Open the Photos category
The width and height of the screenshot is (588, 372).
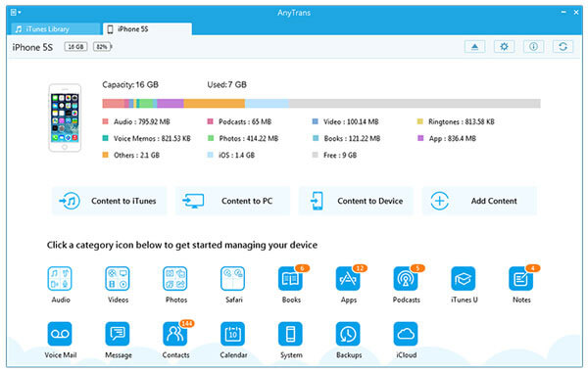tap(175, 279)
